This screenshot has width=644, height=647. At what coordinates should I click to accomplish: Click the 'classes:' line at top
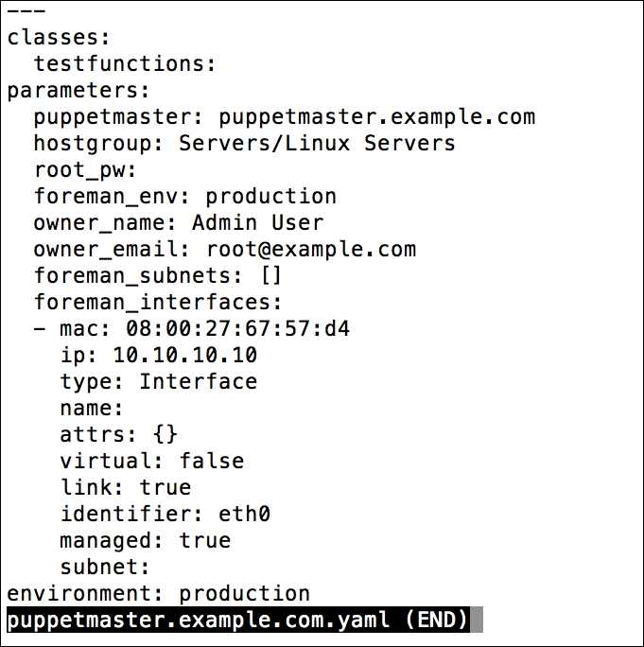[59, 38]
